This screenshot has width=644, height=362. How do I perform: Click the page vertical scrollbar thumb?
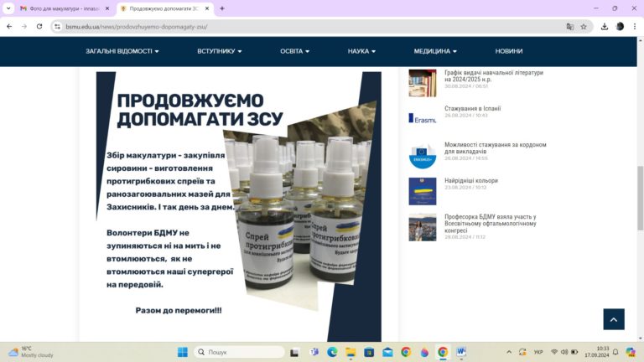coord(640,199)
